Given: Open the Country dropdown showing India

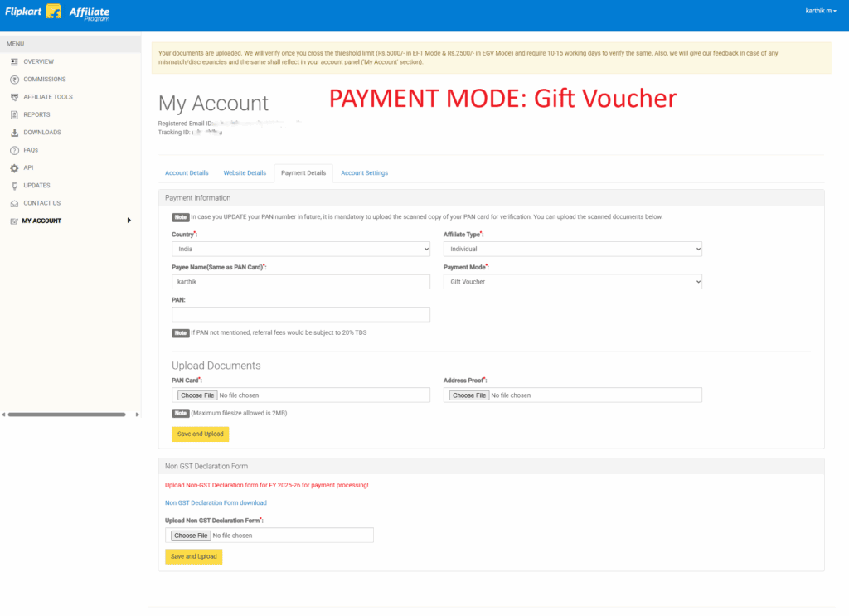Looking at the screenshot, I should (x=301, y=249).
